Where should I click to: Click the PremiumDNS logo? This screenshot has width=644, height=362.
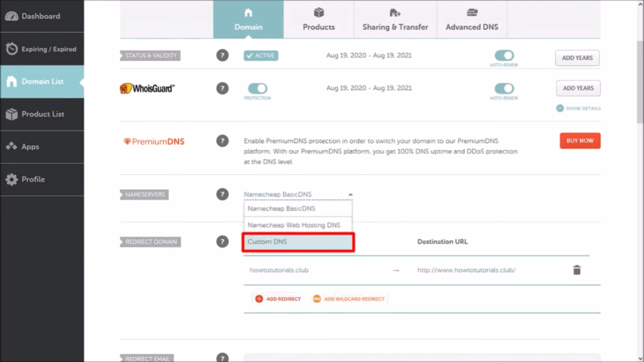154,141
